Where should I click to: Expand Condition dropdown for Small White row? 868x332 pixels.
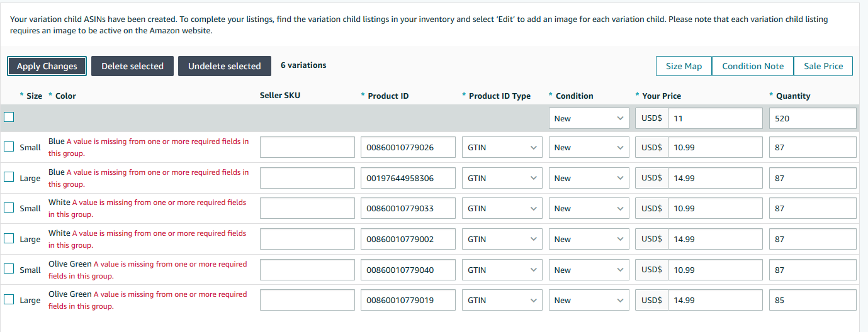pyautogui.click(x=589, y=208)
